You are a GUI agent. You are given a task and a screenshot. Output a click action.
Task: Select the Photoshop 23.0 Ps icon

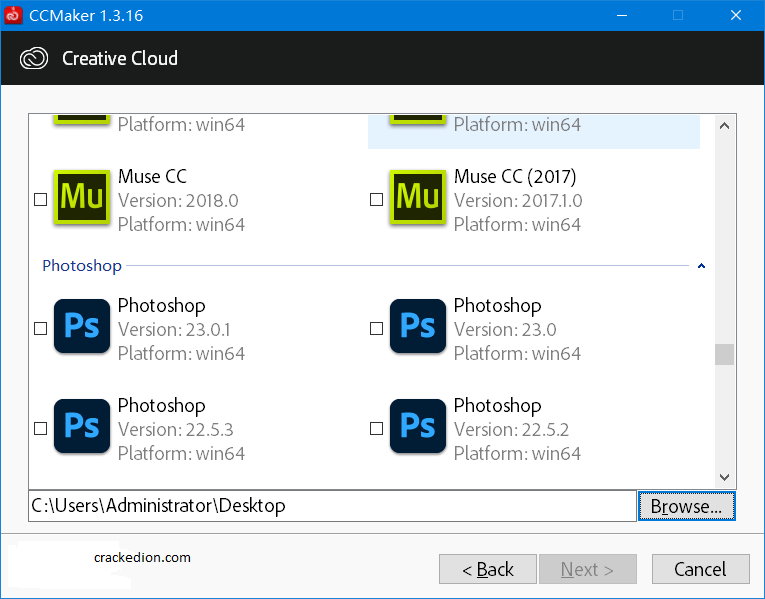point(418,326)
